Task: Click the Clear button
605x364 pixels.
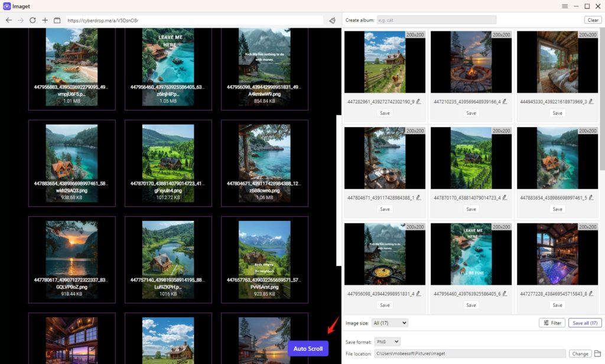Action: pyautogui.click(x=593, y=20)
